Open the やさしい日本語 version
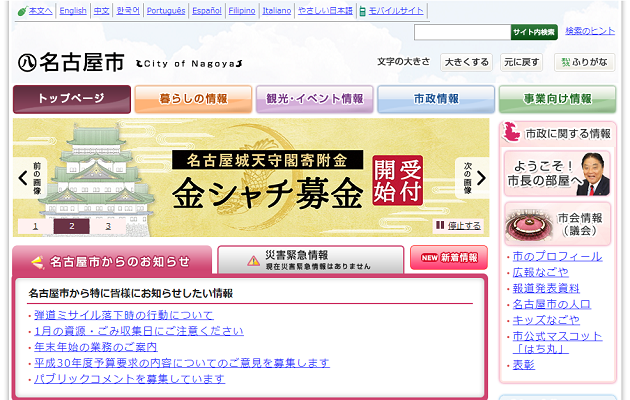This screenshot has height=400, width=630. click(x=325, y=11)
